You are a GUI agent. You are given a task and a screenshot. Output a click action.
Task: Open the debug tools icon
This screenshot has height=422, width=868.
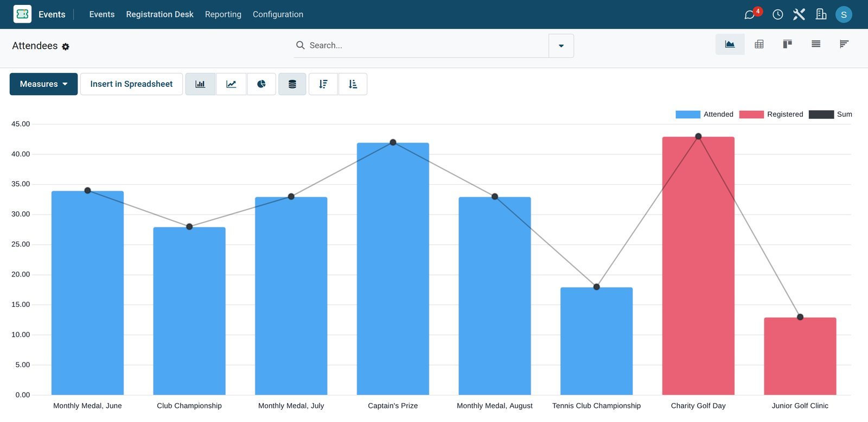(799, 15)
